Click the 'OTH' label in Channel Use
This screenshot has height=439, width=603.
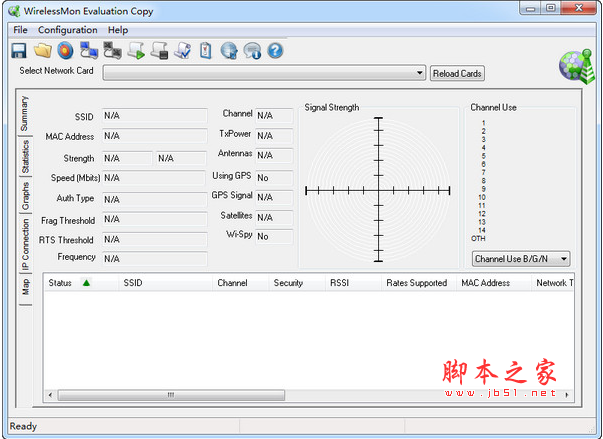pos(478,238)
